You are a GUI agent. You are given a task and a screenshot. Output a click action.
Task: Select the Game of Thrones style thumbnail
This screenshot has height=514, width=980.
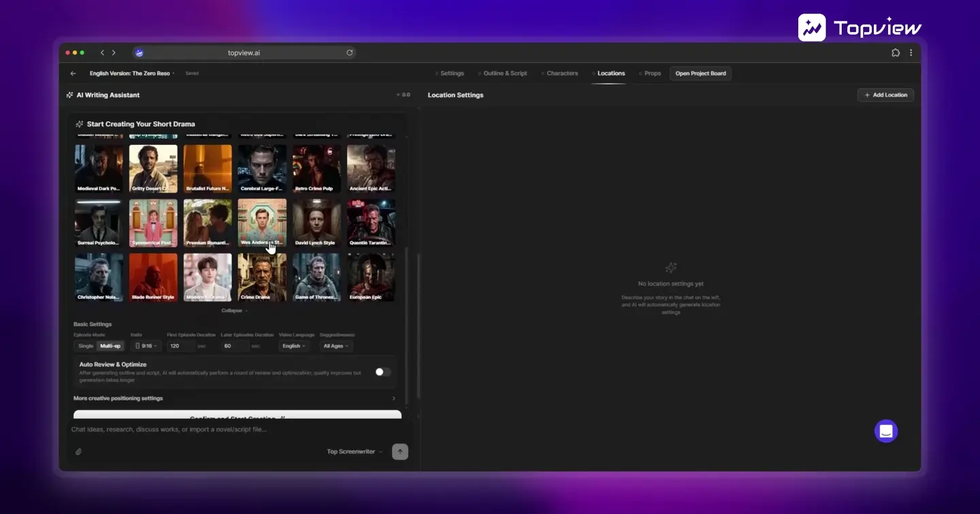(x=316, y=277)
